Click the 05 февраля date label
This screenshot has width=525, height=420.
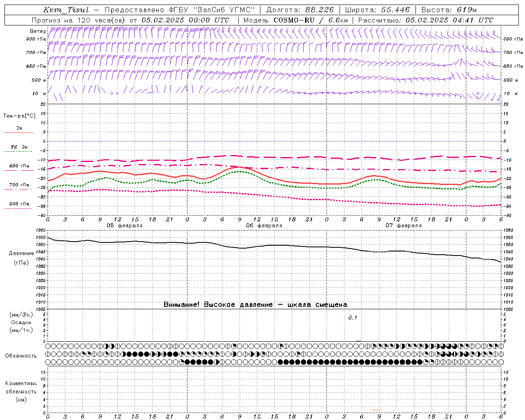[x=125, y=226]
